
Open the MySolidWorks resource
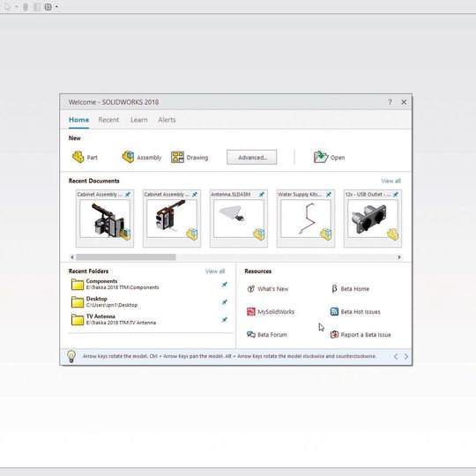[x=271, y=311]
